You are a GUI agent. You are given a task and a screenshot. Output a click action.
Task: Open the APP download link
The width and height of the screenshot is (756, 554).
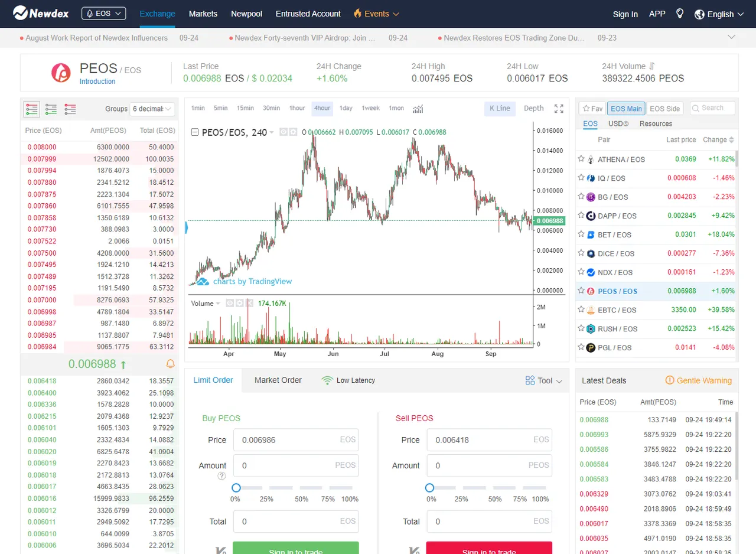click(x=657, y=14)
